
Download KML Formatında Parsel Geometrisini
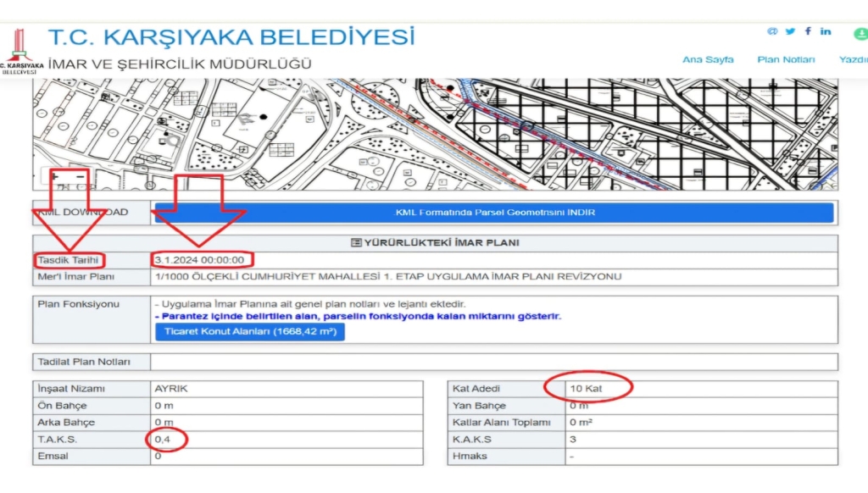(495, 213)
